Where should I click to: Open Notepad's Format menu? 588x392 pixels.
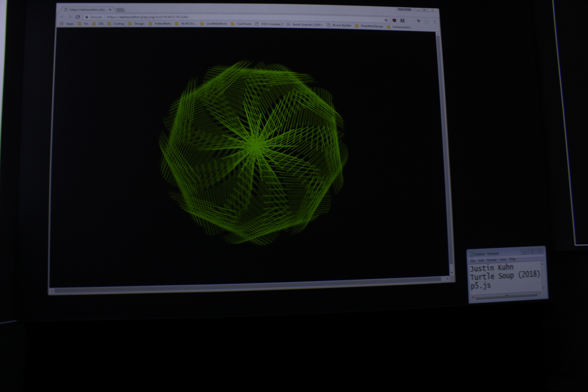[492, 260]
